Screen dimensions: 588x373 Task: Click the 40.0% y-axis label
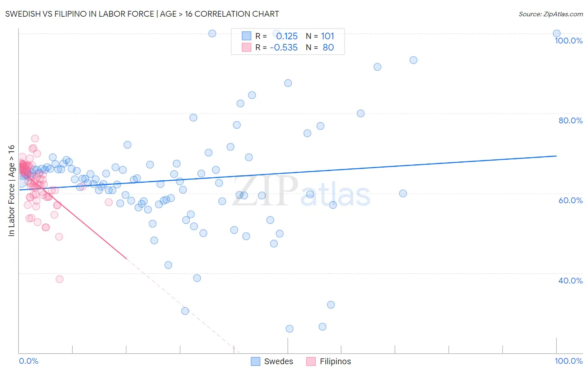click(x=570, y=281)
